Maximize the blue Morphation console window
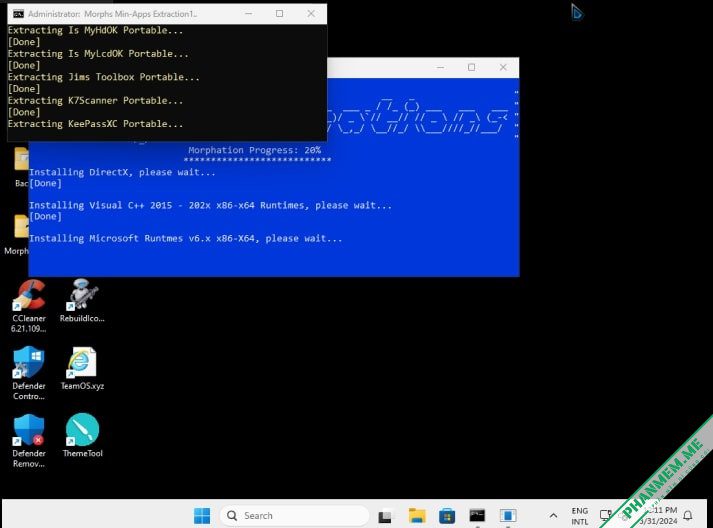The width and height of the screenshot is (713, 528). [472, 67]
